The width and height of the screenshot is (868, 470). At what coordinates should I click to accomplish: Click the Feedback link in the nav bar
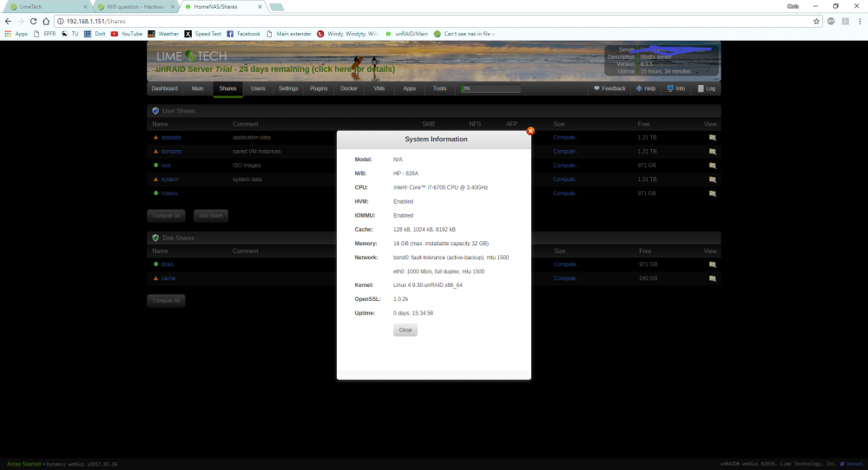pos(610,88)
